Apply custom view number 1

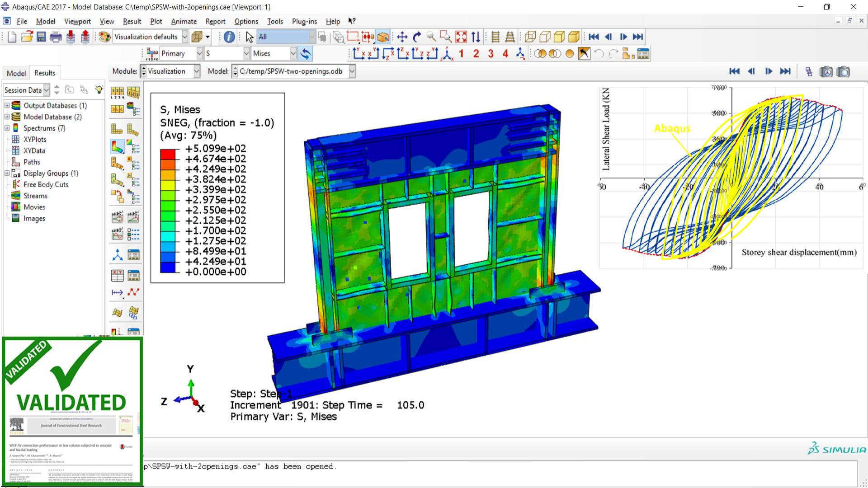[x=462, y=54]
